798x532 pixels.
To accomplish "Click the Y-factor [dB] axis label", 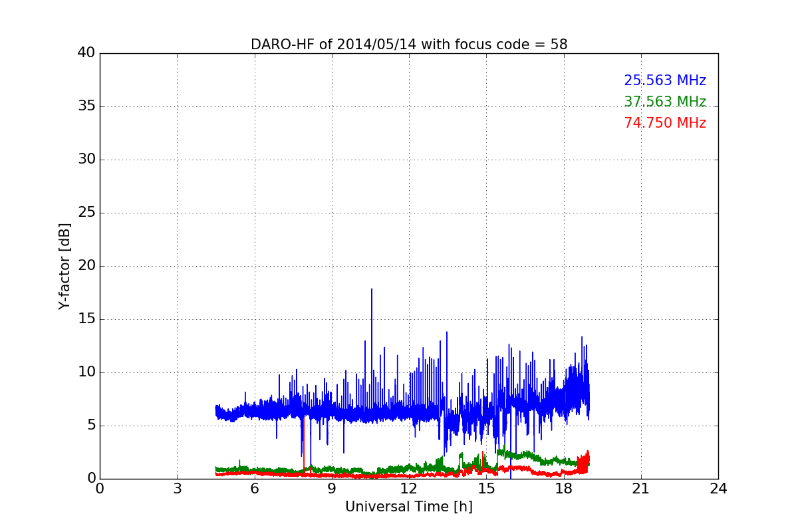I will (65, 266).
